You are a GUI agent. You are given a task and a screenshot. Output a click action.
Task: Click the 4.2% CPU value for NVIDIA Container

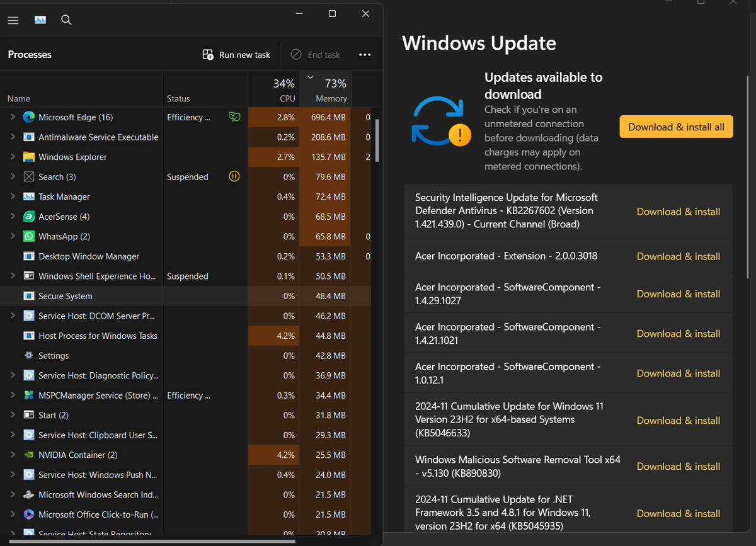pyautogui.click(x=286, y=455)
